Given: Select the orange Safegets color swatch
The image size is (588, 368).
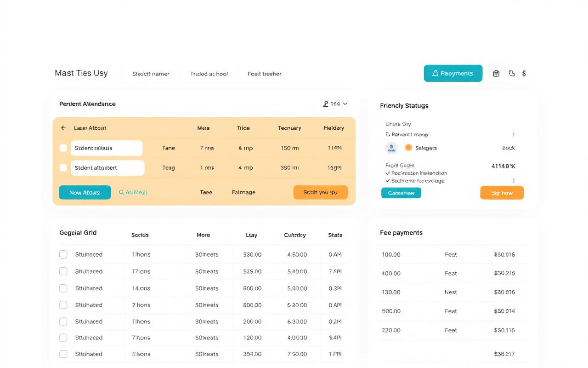Looking at the screenshot, I should click(x=408, y=148).
